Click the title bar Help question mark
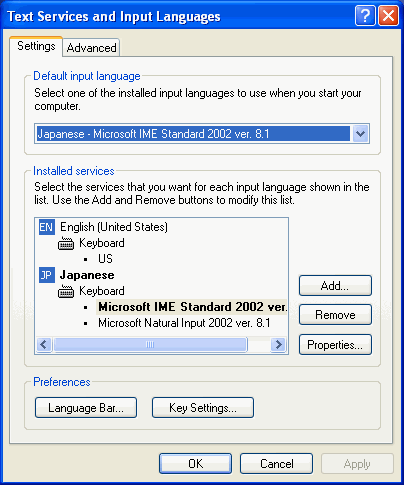 (x=365, y=15)
